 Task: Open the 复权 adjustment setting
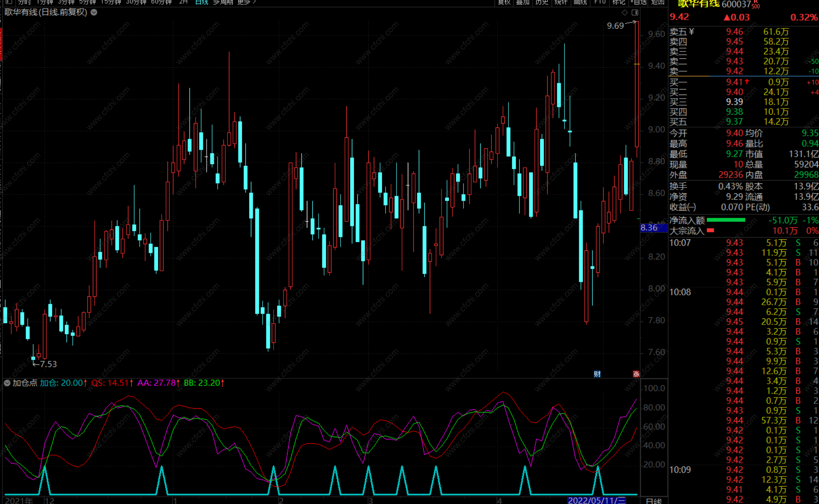click(x=504, y=2)
